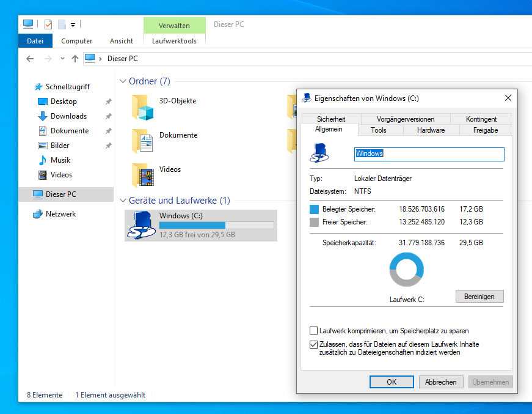Go back using the back arrow
The width and height of the screenshot is (532, 414).
point(30,59)
